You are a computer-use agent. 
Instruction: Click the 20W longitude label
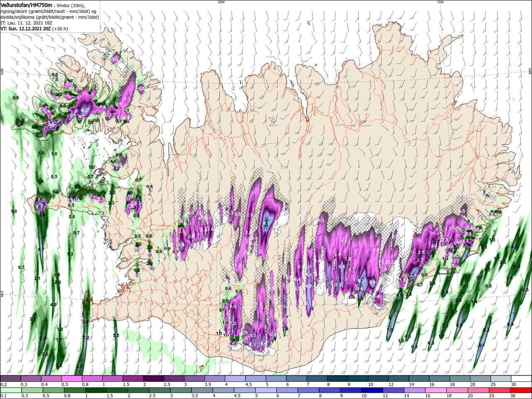(x=221, y=2)
